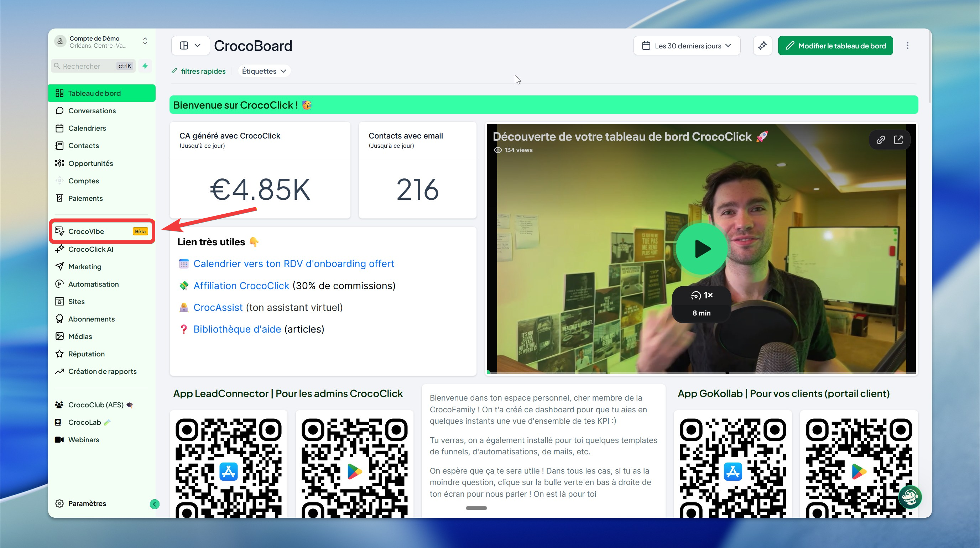Viewport: 980px width, 548px height.
Task: Click the Webinars camera icon
Action: (x=59, y=440)
